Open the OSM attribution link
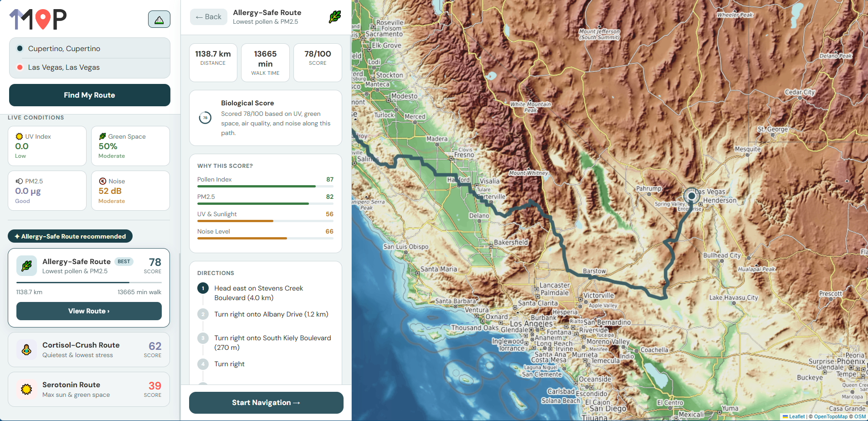The width and height of the screenshot is (868, 421). (x=860, y=416)
